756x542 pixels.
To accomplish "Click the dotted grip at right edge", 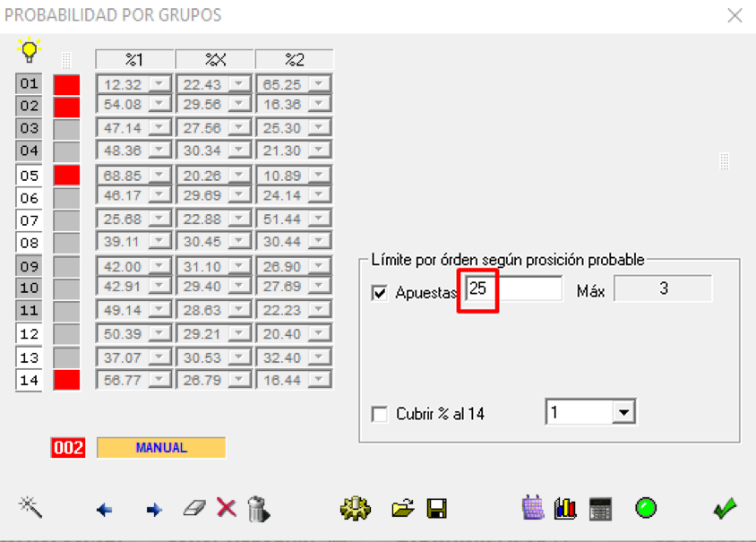I will coord(724,161).
